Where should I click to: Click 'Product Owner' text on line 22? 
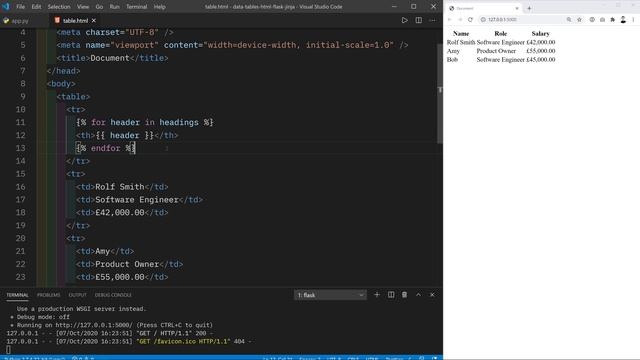click(127, 264)
